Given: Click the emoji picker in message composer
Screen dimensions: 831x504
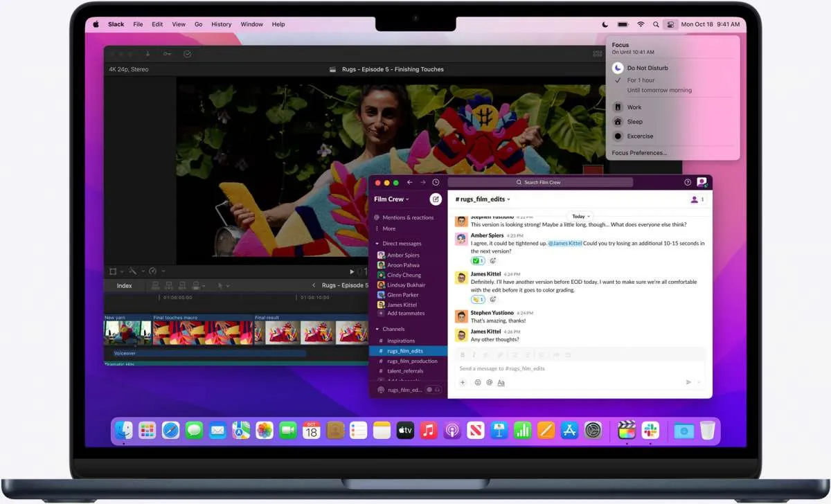Looking at the screenshot, I should click(x=478, y=382).
